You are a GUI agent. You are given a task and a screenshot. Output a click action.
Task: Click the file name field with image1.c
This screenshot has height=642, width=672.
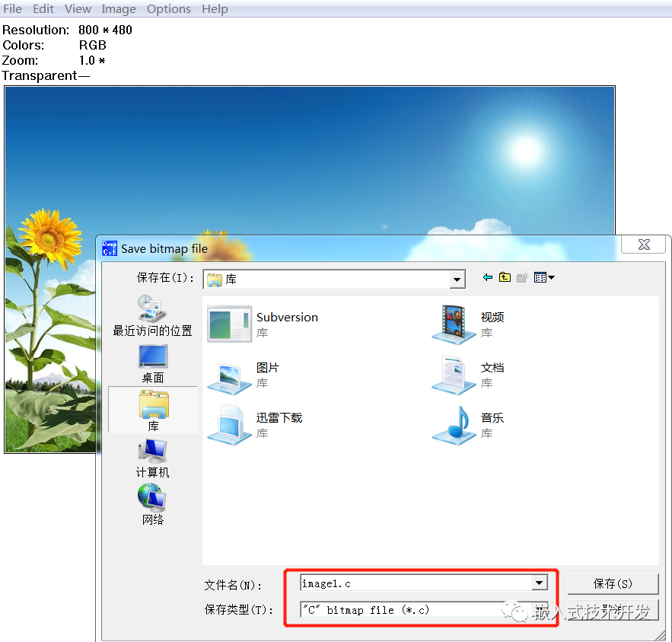point(416,583)
